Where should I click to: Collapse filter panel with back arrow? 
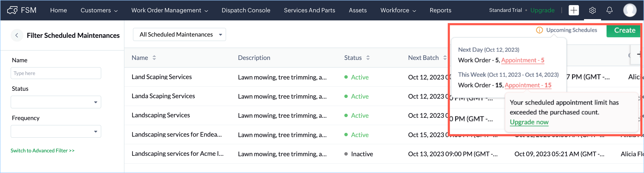pos(17,35)
